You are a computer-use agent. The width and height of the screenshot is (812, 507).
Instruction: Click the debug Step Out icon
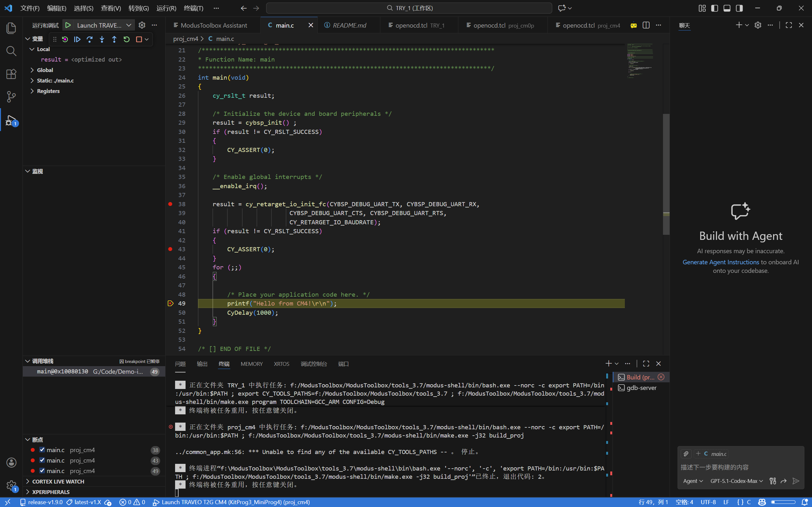[114, 39]
